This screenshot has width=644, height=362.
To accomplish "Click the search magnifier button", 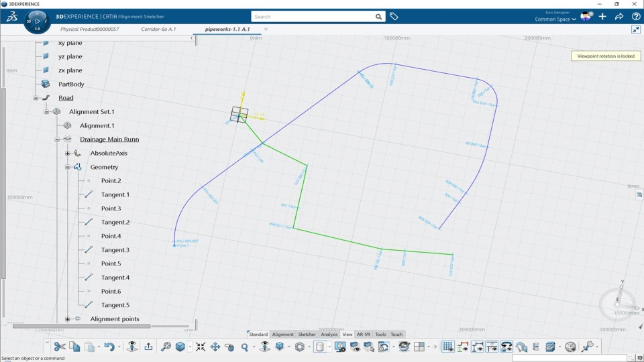I will click(378, 17).
